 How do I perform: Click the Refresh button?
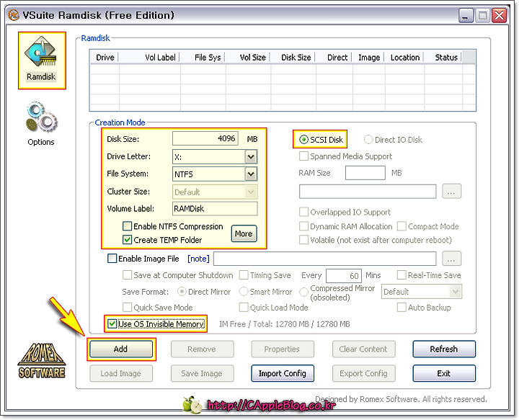[x=444, y=349]
